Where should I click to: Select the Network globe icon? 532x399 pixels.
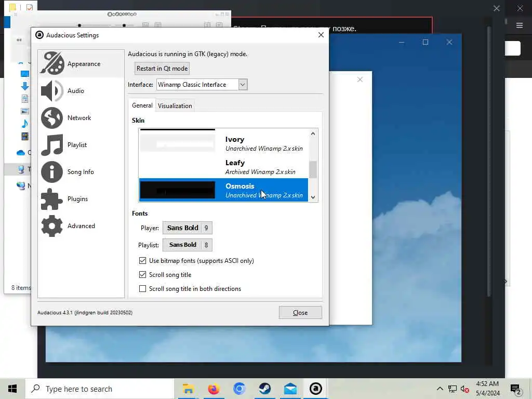(x=52, y=118)
